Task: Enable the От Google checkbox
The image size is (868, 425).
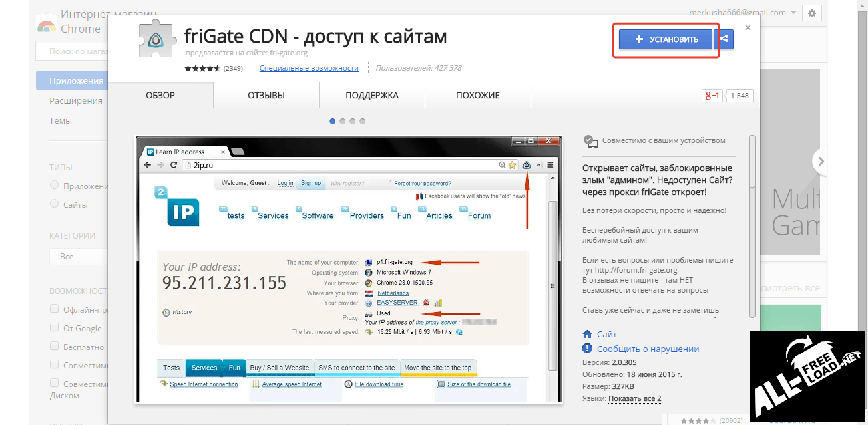Action: click(x=55, y=327)
